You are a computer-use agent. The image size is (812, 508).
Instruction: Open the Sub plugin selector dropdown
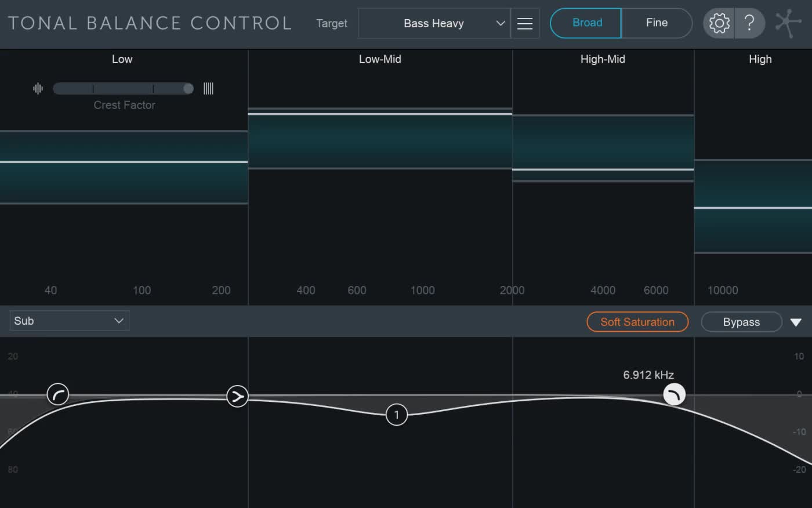[x=69, y=321]
